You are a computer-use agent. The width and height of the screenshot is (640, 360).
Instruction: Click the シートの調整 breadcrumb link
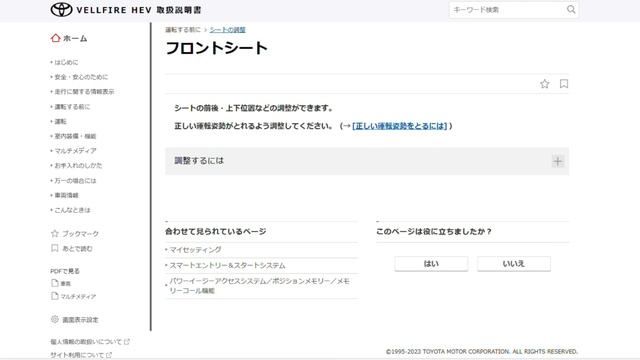click(227, 30)
